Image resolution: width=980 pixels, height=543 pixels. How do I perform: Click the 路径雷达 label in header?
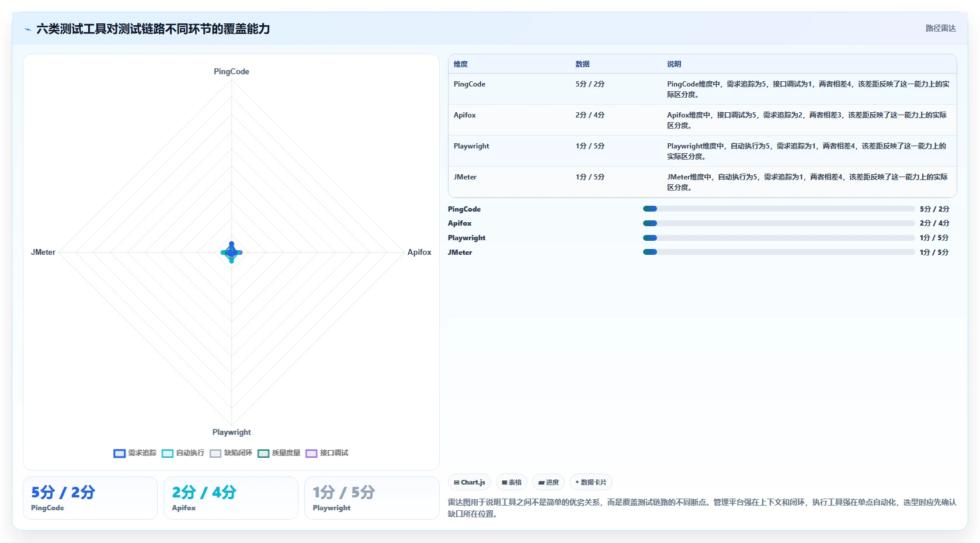tap(940, 28)
